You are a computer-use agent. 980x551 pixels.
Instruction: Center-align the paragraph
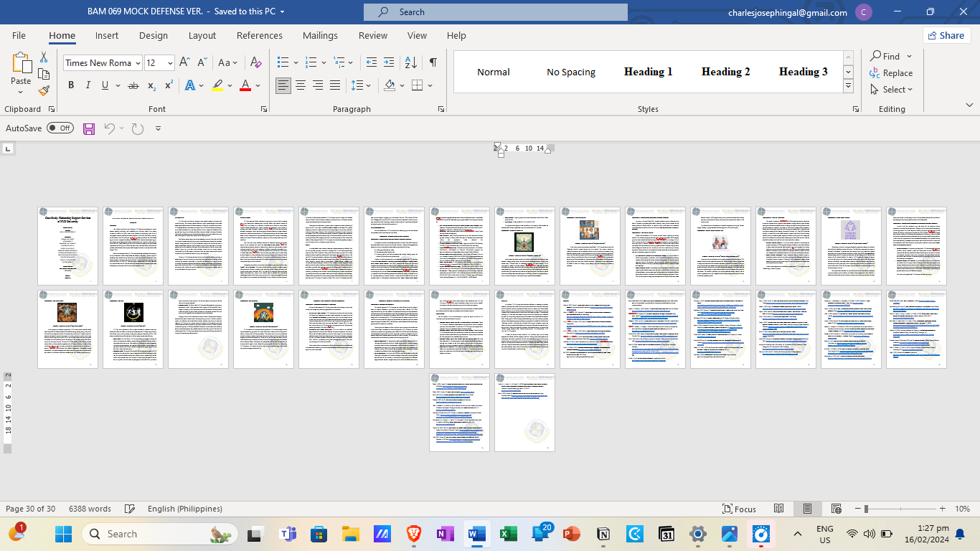click(x=301, y=85)
